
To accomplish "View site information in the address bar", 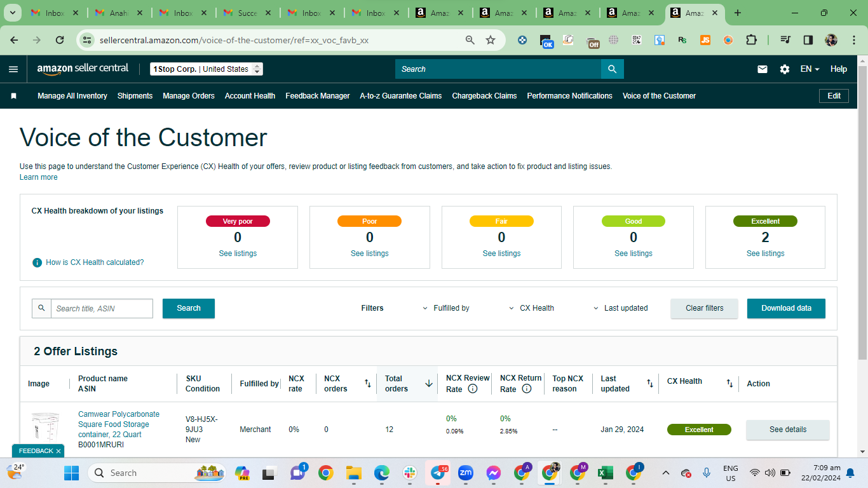I will [88, 40].
